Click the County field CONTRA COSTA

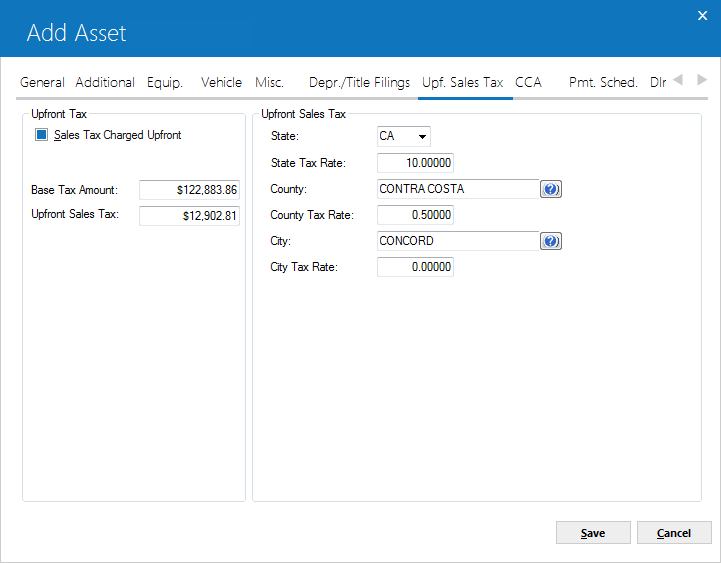click(458, 189)
